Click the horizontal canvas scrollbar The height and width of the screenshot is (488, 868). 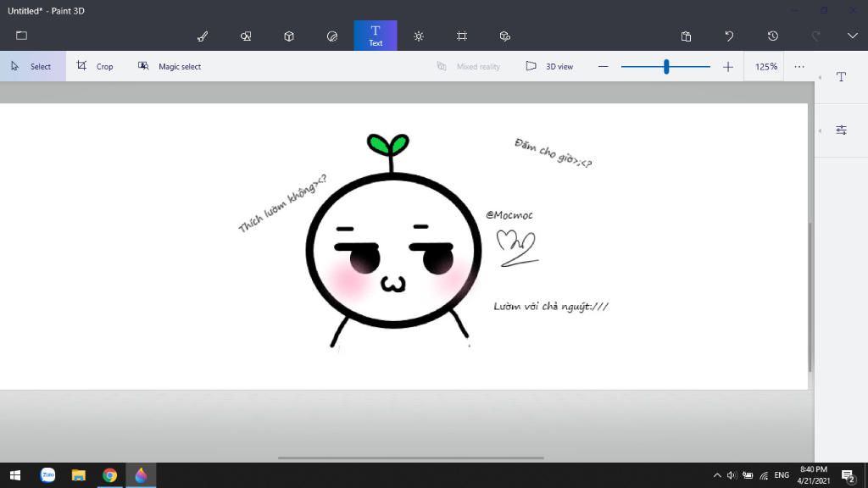pyautogui.click(x=411, y=458)
